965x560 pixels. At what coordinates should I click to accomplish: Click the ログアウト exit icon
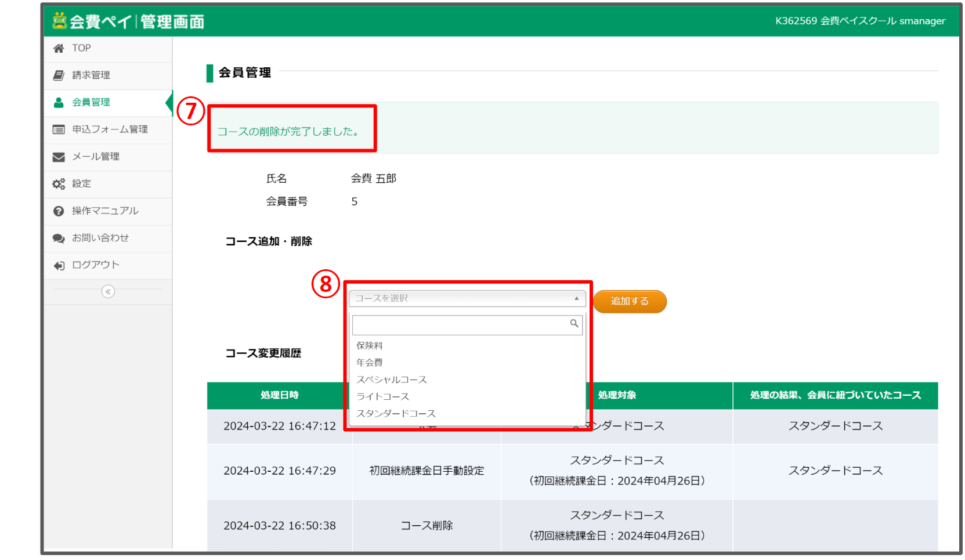pyautogui.click(x=59, y=266)
